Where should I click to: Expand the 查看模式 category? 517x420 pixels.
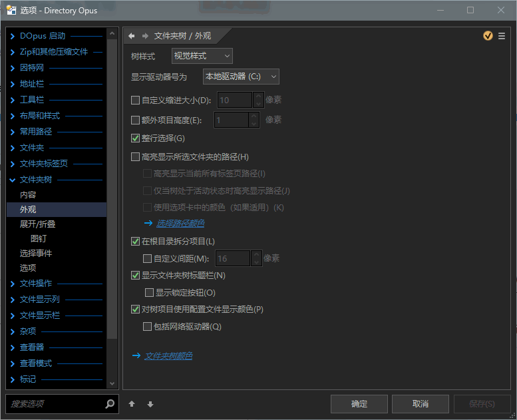[13, 363]
